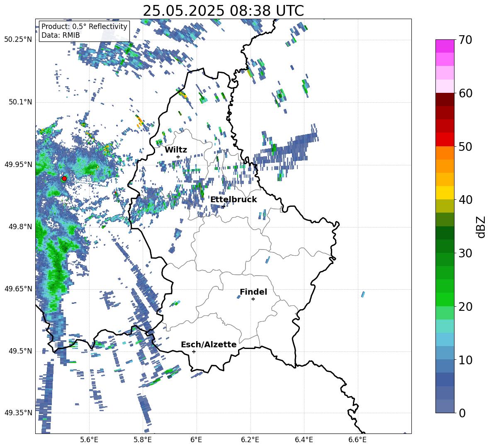
Task: Click the red radar location marker
Action: [64, 178]
